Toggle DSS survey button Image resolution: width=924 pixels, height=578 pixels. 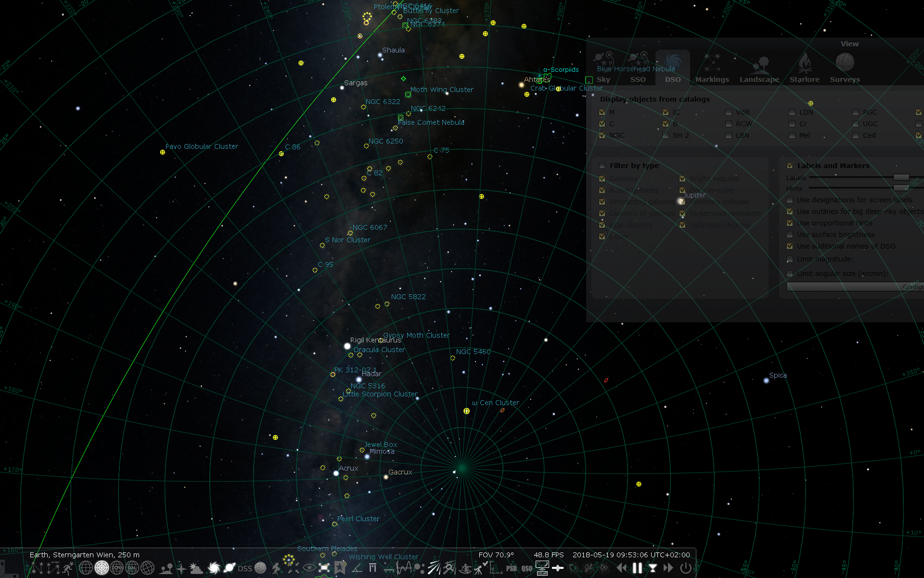[245, 568]
